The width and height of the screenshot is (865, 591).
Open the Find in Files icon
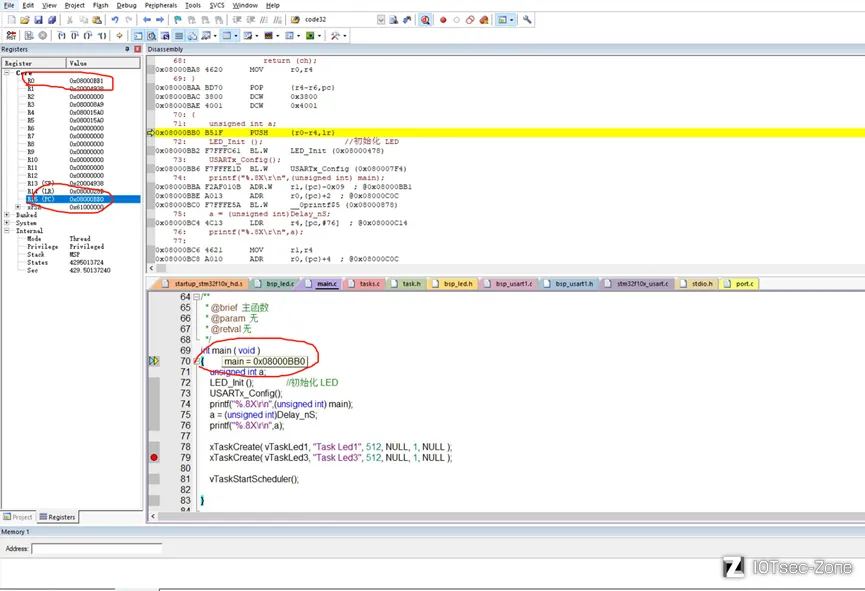[295, 20]
